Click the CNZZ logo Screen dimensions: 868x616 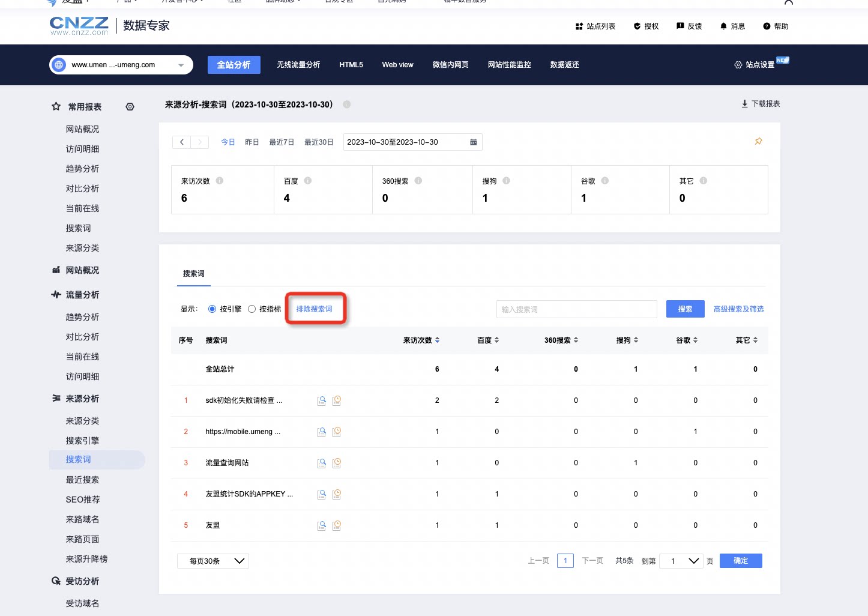pyautogui.click(x=79, y=25)
